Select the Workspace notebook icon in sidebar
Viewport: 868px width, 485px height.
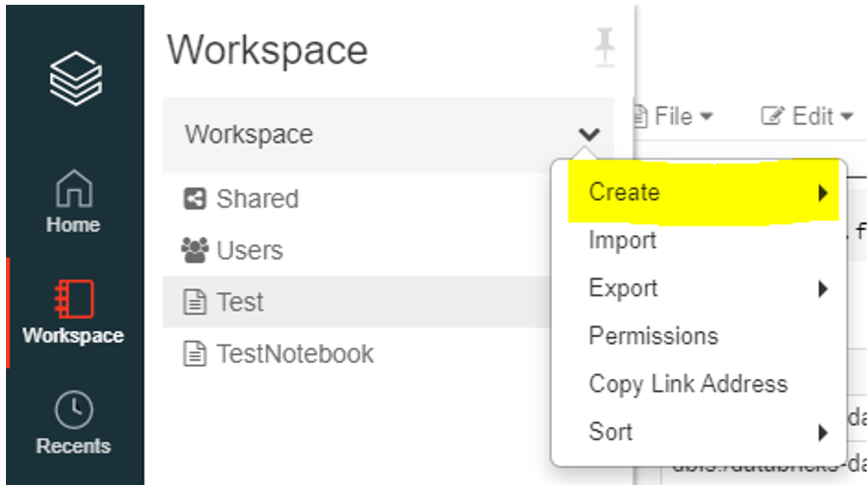pyautogui.click(x=73, y=298)
